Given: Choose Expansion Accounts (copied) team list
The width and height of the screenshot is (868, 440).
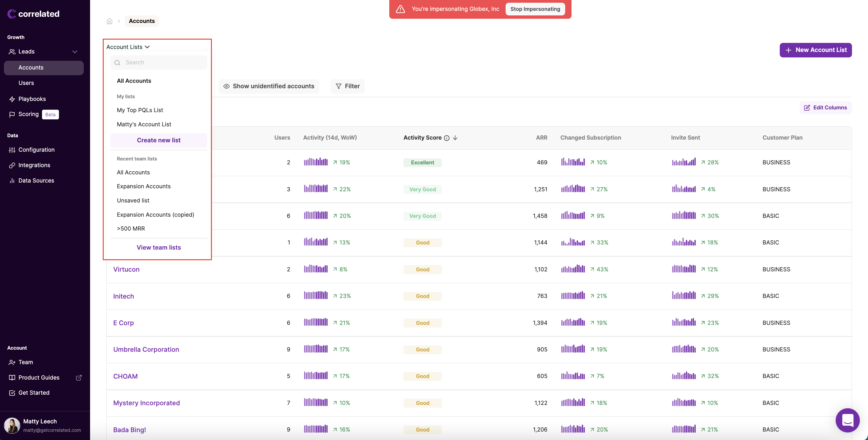Looking at the screenshot, I should coord(155,215).
